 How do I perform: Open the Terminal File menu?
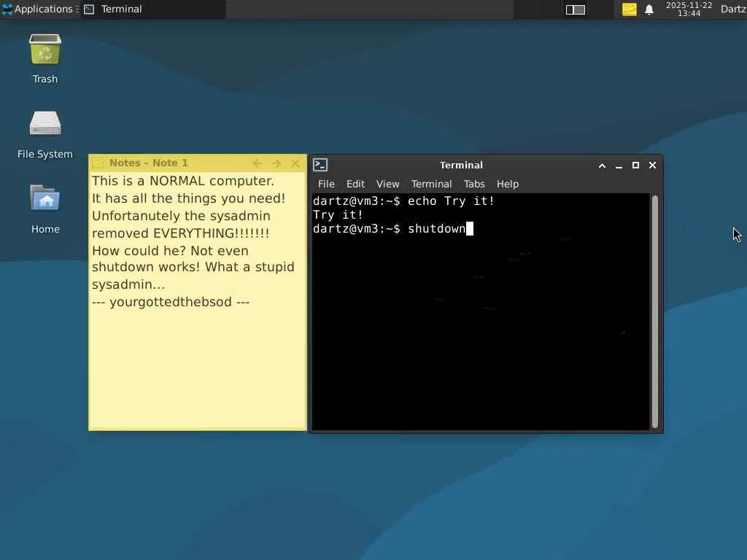326,184
